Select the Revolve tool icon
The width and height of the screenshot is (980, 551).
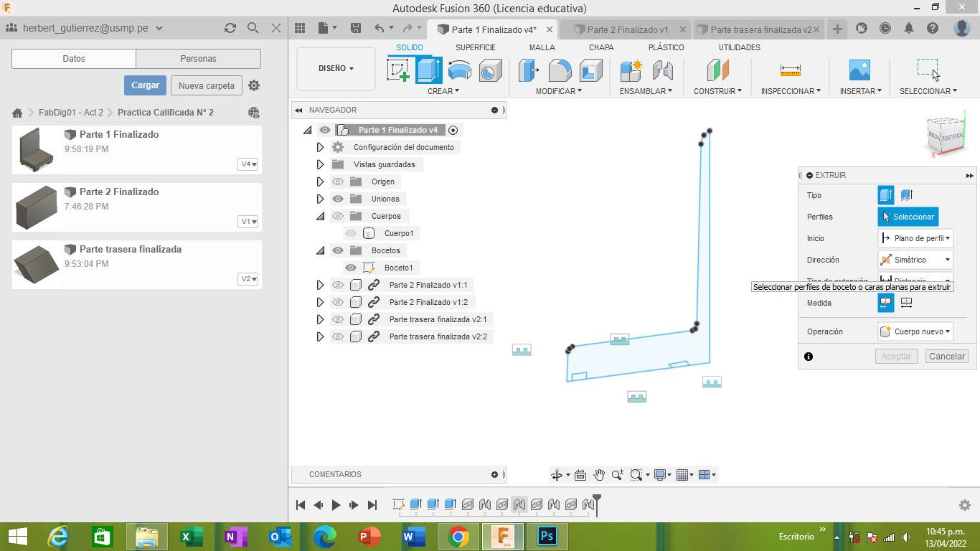[459, 70]
